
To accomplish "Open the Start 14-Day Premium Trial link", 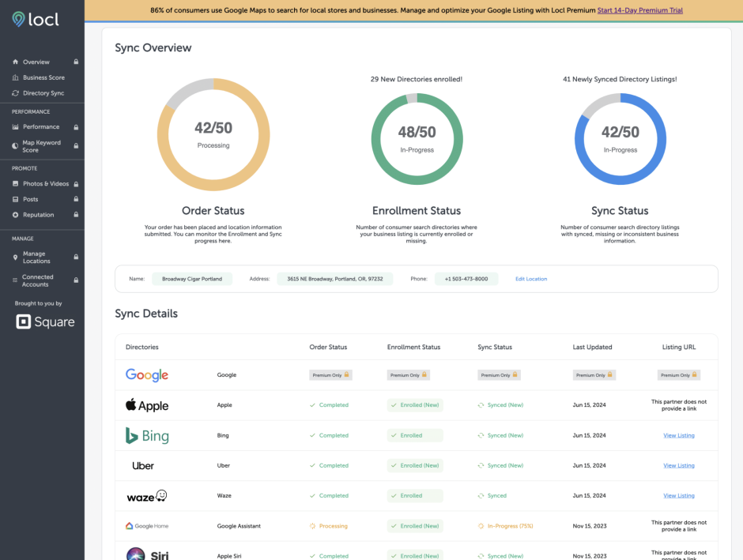I will point(639,10).
